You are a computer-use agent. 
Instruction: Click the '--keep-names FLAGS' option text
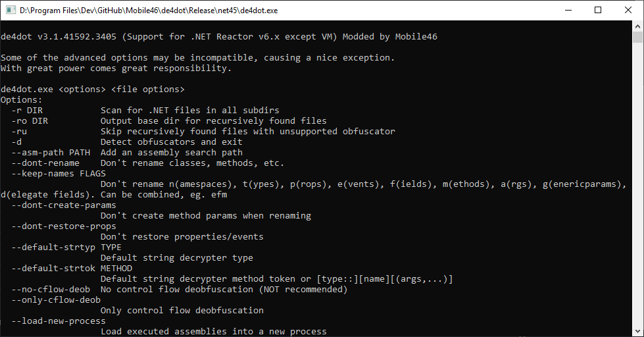click(59, 173)
